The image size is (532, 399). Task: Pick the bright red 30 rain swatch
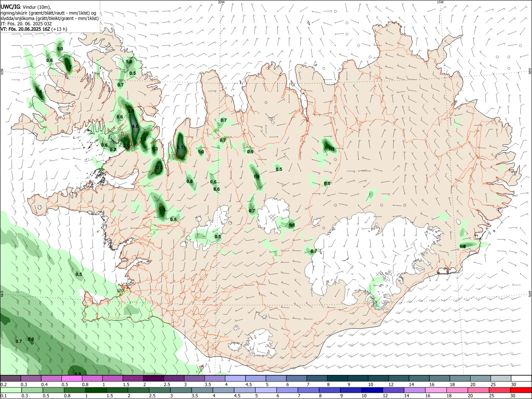click(521, 390)
